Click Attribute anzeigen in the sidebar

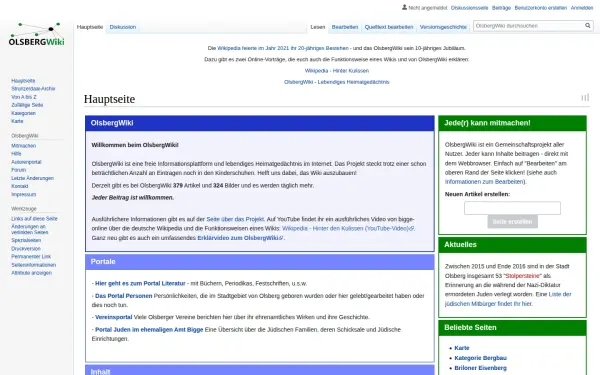click(x=31, y=273)
